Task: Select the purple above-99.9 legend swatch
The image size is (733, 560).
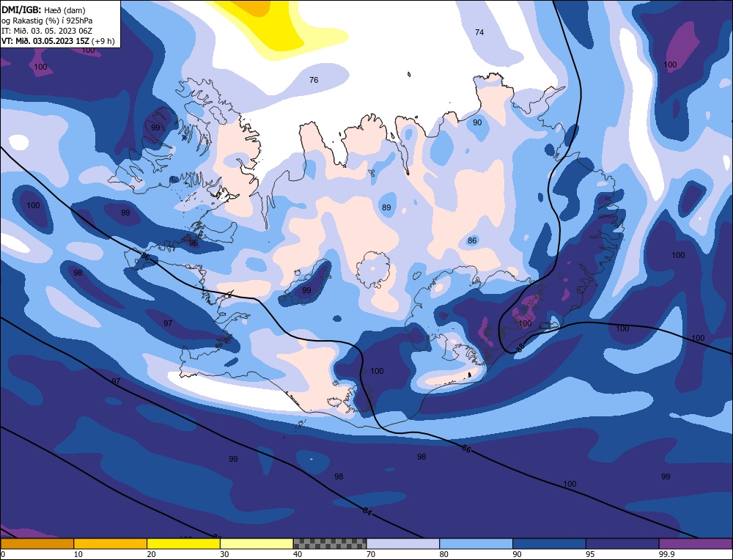Action: pos(696,543)
